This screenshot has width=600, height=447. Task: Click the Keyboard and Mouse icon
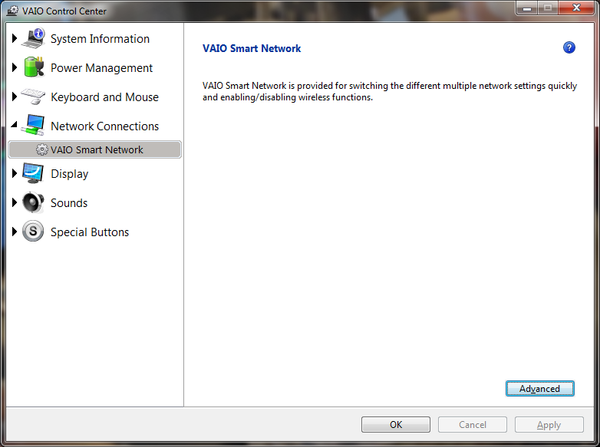[34, 97]
